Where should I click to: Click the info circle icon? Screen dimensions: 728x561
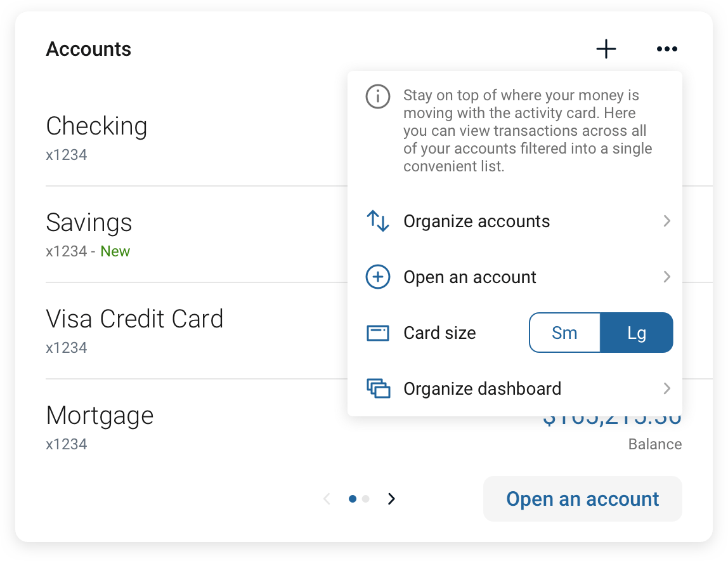coord(378,96)
